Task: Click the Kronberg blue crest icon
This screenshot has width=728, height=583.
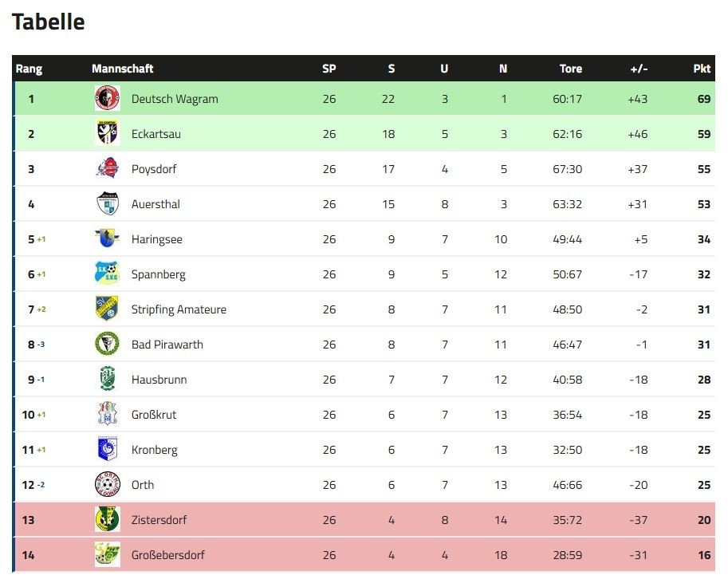Action: click(x=108, y=449)
